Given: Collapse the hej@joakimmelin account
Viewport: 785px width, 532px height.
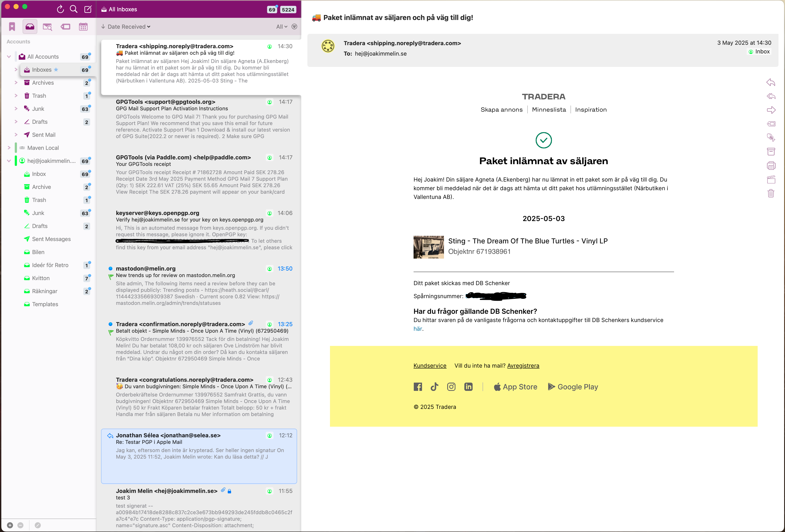Looking at the screenshot, I should [9, 161].
